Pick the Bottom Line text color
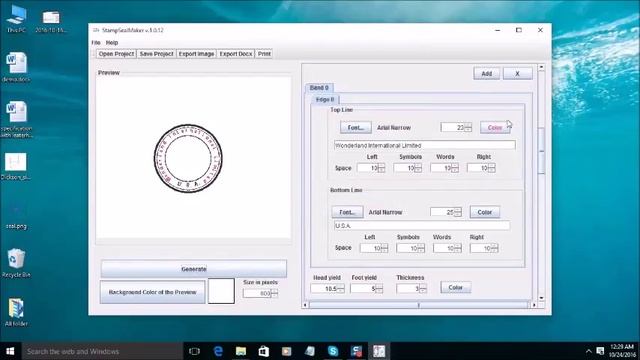 pos(484,212)
